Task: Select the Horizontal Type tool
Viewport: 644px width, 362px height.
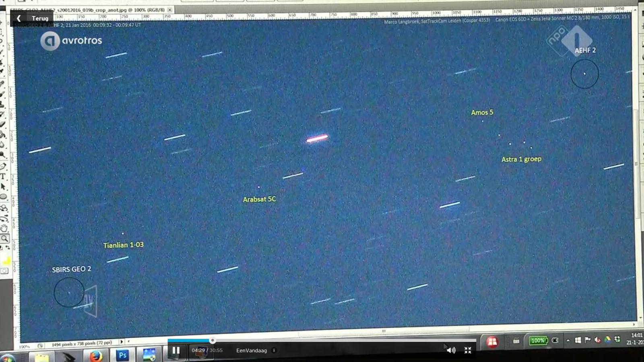Action: click(x=3, y=177)
